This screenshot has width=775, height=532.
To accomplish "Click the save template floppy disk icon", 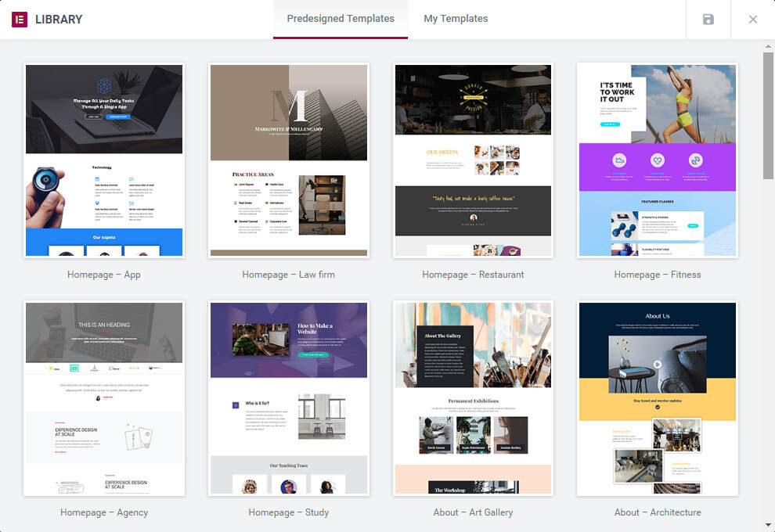I will click(708, 20).
